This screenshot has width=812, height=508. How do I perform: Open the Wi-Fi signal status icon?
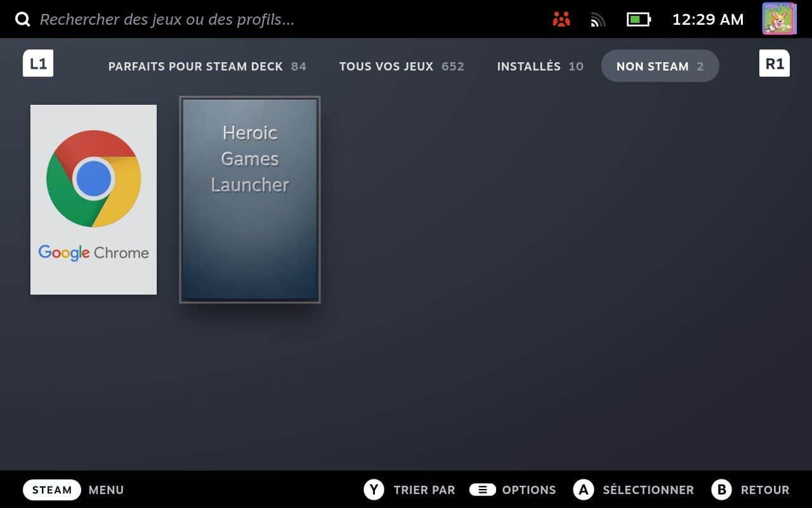tap(598, 20)
